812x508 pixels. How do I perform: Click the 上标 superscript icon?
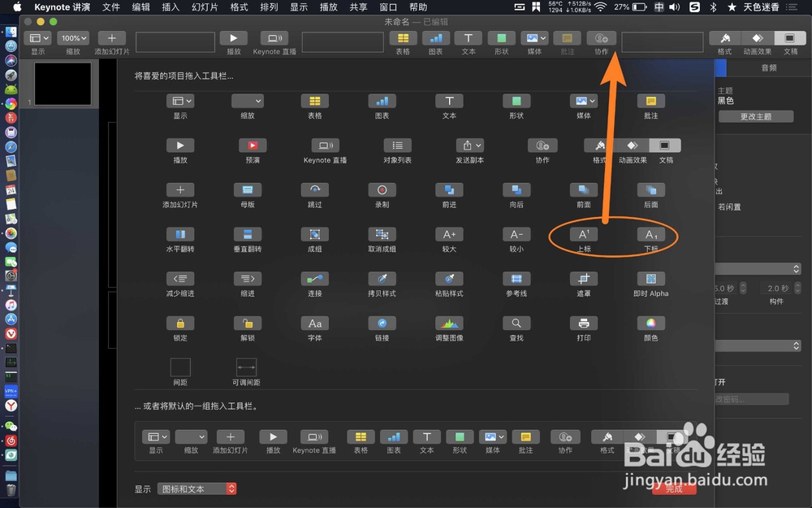pyautogui.click(x=584, y=234)
